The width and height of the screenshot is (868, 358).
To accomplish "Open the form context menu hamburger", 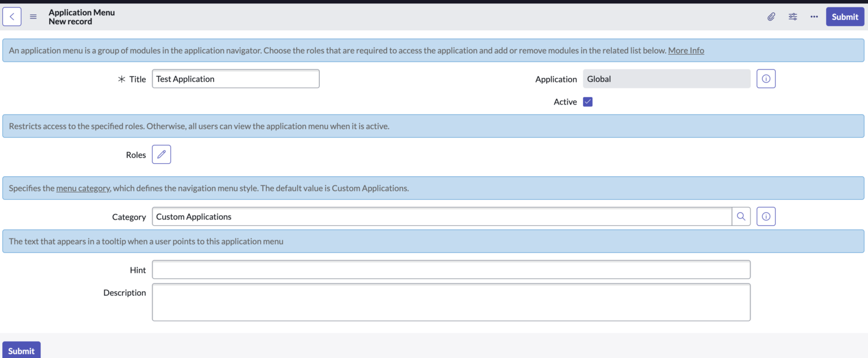I will [33, 16].
